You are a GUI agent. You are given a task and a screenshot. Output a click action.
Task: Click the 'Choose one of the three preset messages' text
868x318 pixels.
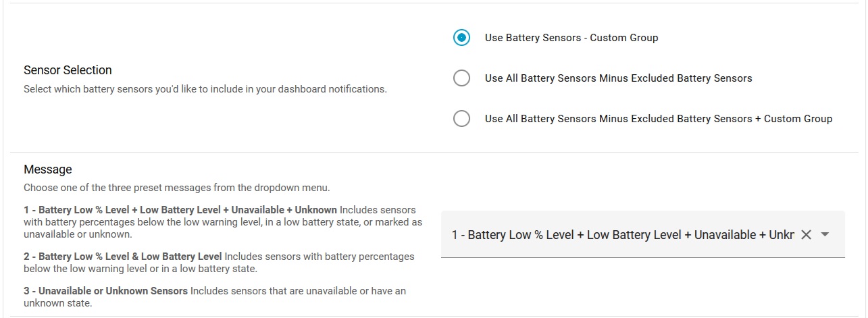pyautogui.click(x=176, y=188)
